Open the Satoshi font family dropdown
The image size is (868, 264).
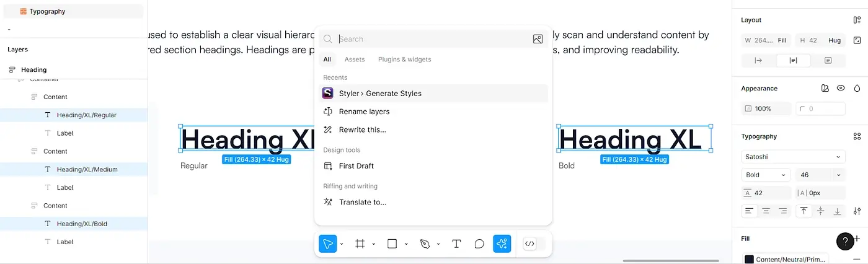(793, 157)
